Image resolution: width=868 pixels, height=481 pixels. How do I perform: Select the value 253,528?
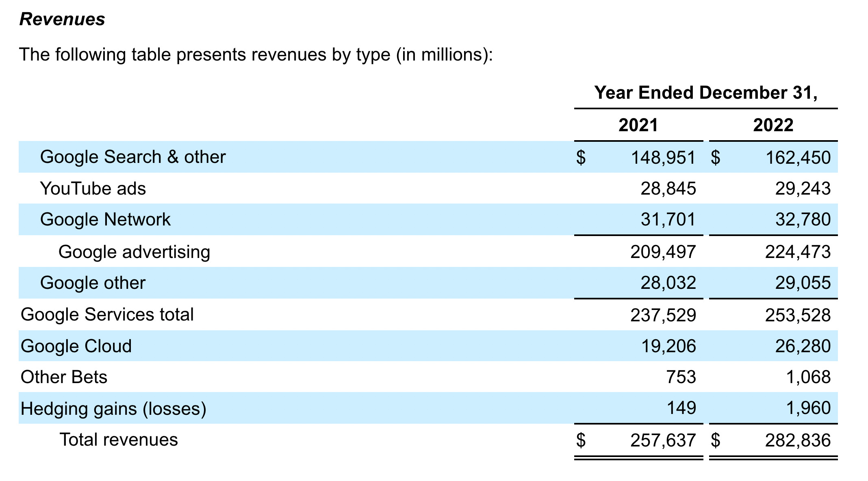[x=798, y=315]
